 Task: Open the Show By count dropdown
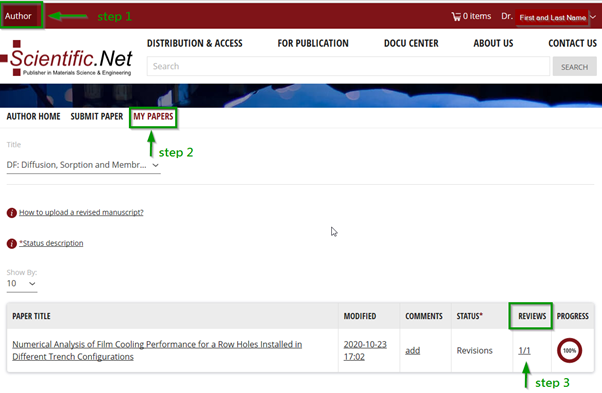pyautogui.click(x=22, y=284)
